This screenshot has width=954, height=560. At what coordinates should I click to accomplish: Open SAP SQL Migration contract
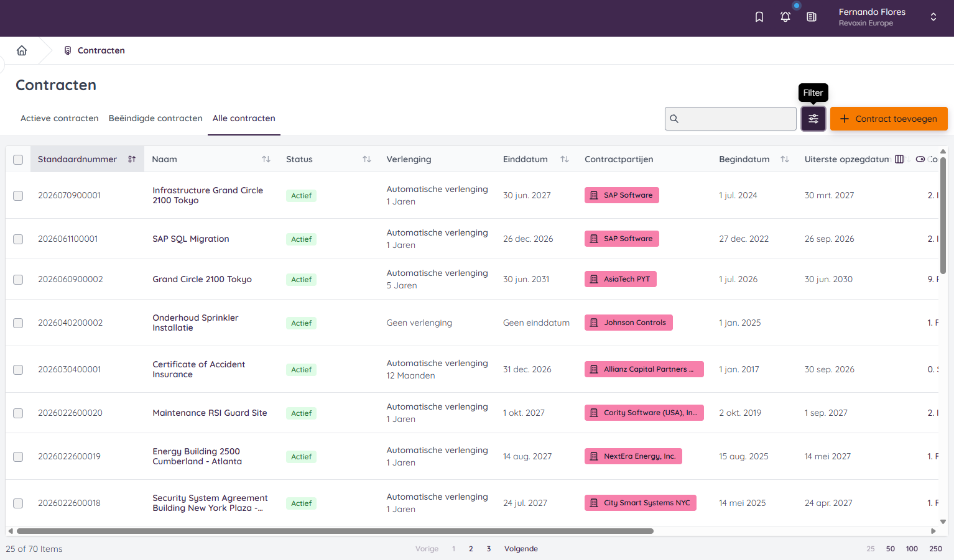191,239
